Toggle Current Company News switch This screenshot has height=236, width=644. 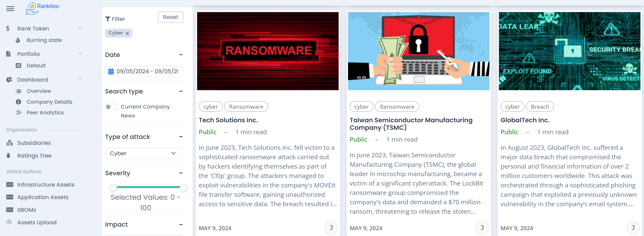(x=111, y=107)
